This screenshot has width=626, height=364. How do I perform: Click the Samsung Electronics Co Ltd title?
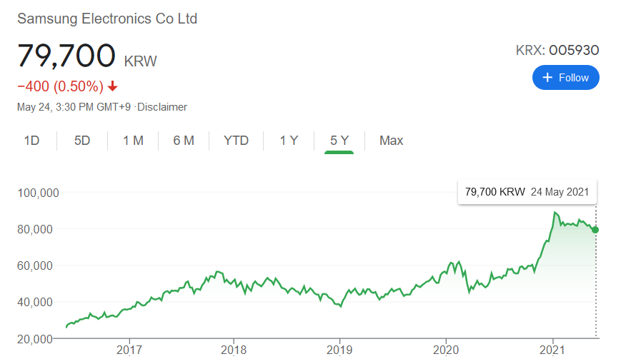pos(107,19)
